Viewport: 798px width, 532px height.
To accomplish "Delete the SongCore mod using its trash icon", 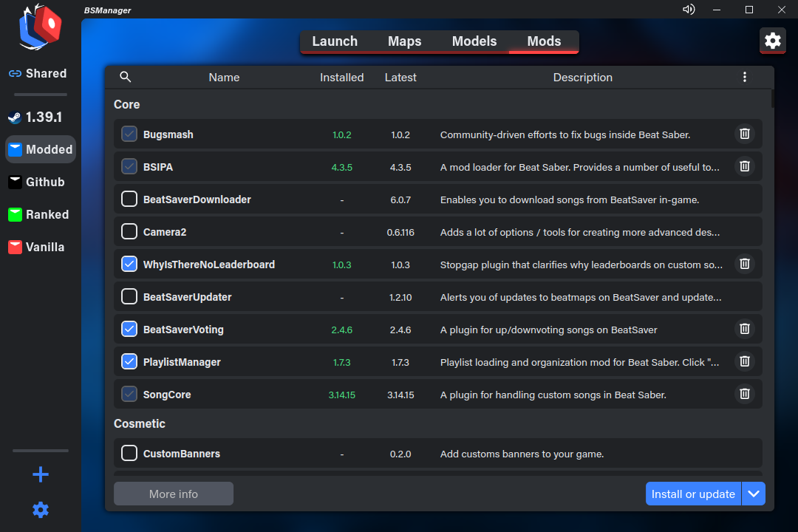I will (x=744, y=394).
